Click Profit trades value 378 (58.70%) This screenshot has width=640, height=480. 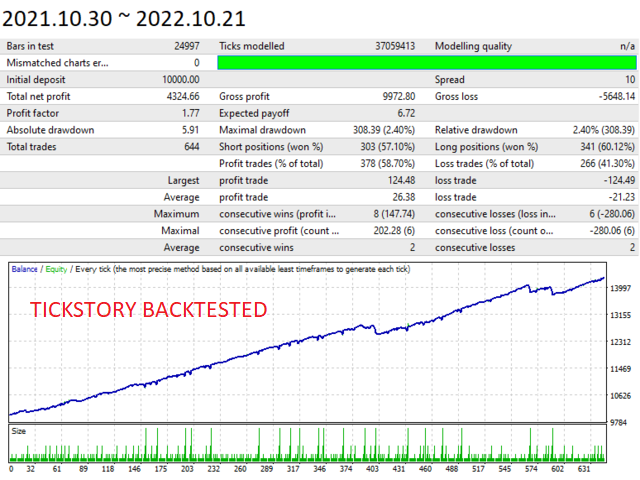387,163
